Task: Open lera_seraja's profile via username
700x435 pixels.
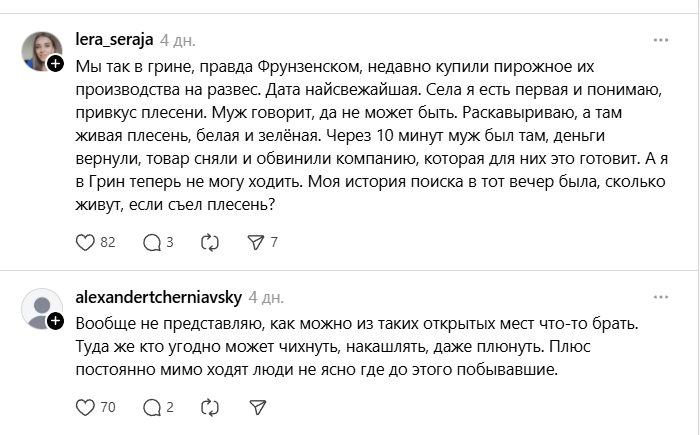Action: pos(116,41)
